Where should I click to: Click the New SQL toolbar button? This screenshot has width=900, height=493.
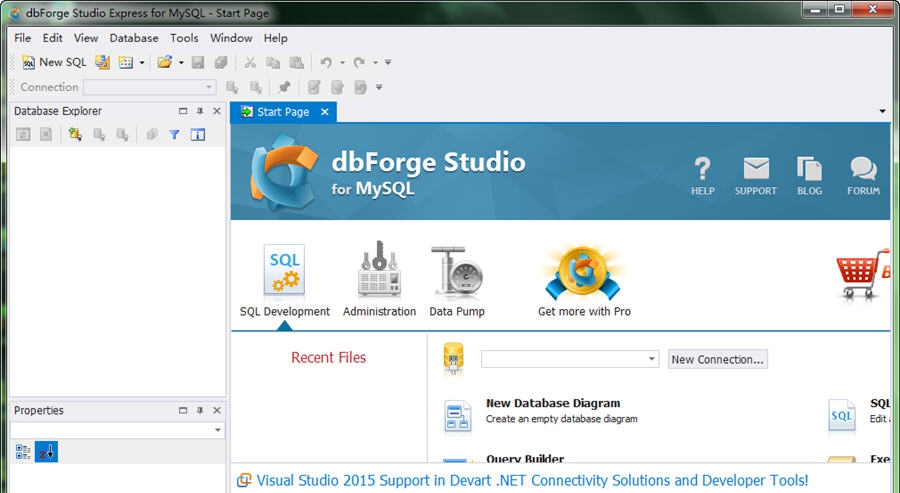click(53, 62)
